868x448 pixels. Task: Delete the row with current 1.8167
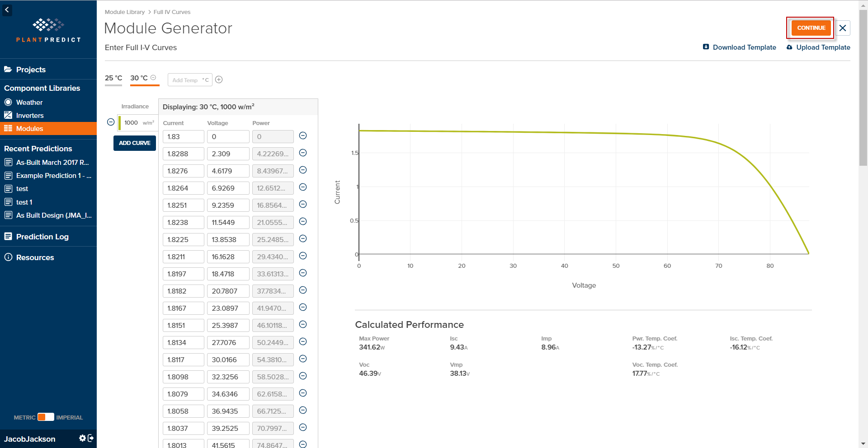[303, 308]
